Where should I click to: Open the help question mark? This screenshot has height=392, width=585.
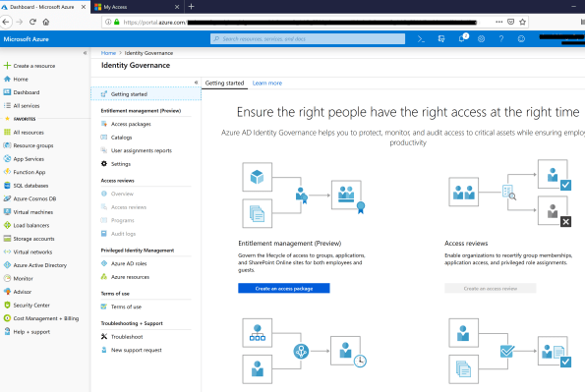[501, 38]
